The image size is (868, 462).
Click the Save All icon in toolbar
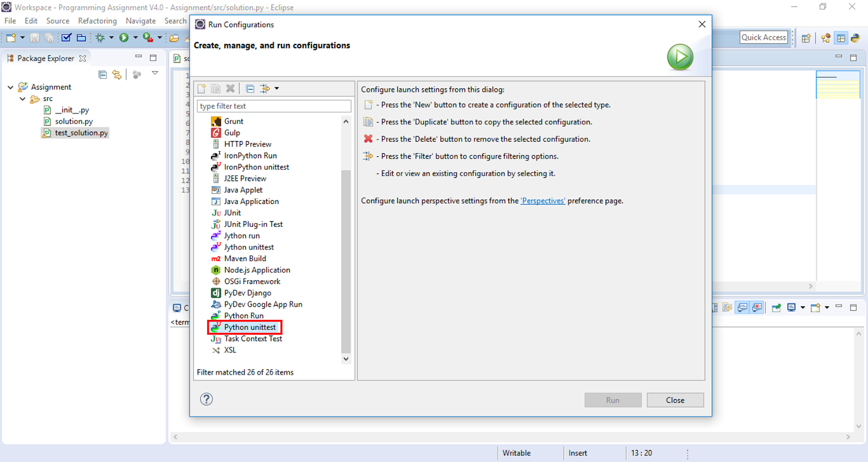click(49, 37)
